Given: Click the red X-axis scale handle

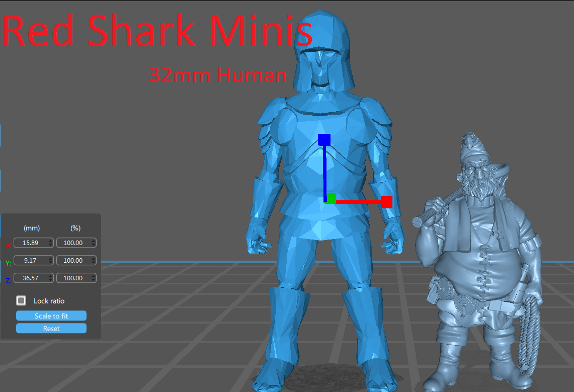Looking at the screenshot, I should tap(386, 202).
